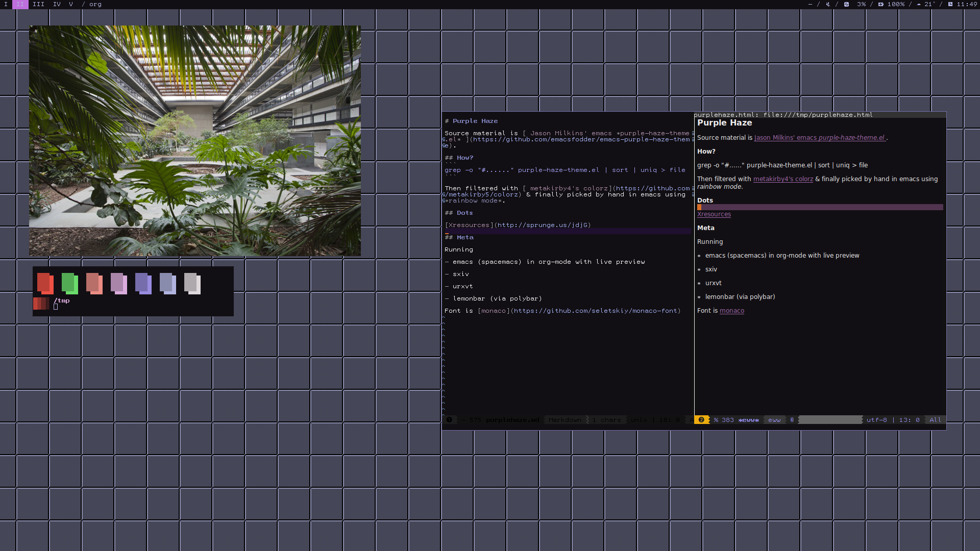Click the eww mode label in the right modeline
Image resolution: width=980 pixels, height=551 pixels.
(774, 420)
